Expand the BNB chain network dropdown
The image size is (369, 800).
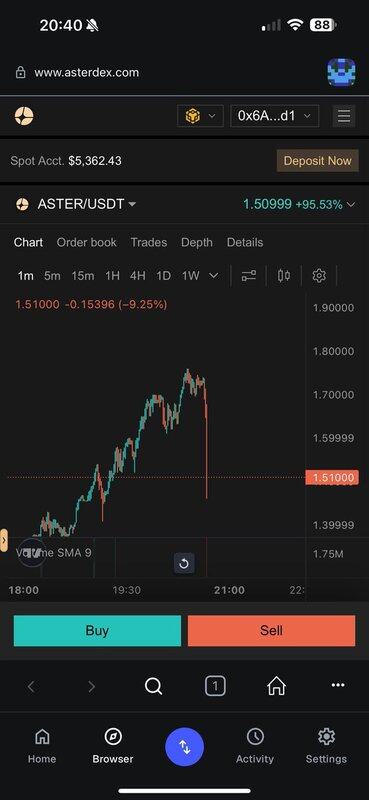coord(200,116)
